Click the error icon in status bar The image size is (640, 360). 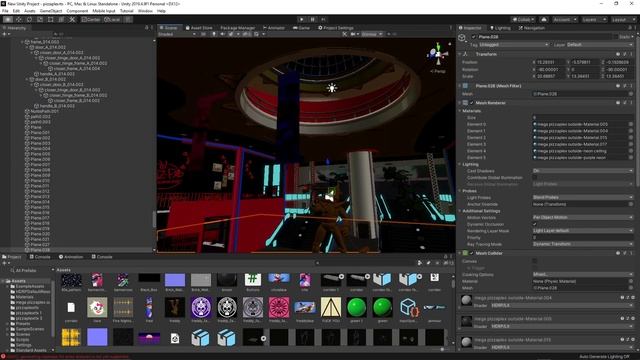point(3,357)
